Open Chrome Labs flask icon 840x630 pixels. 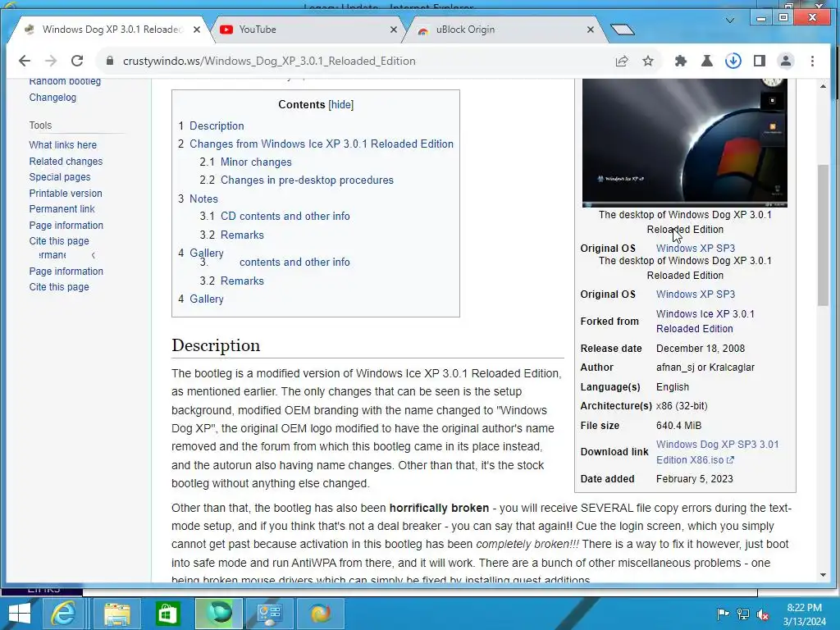click(707, 61)
